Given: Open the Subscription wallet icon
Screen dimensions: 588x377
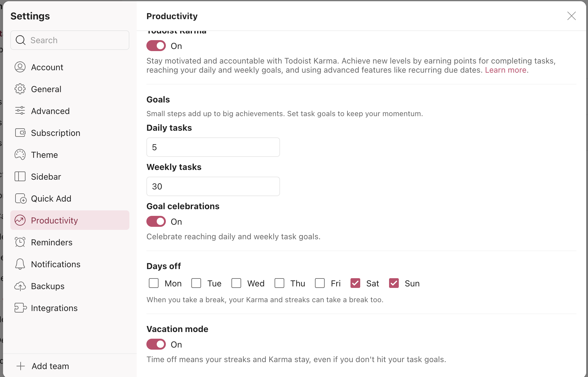Looking at the screenshot, I should (x=20, y=133).
